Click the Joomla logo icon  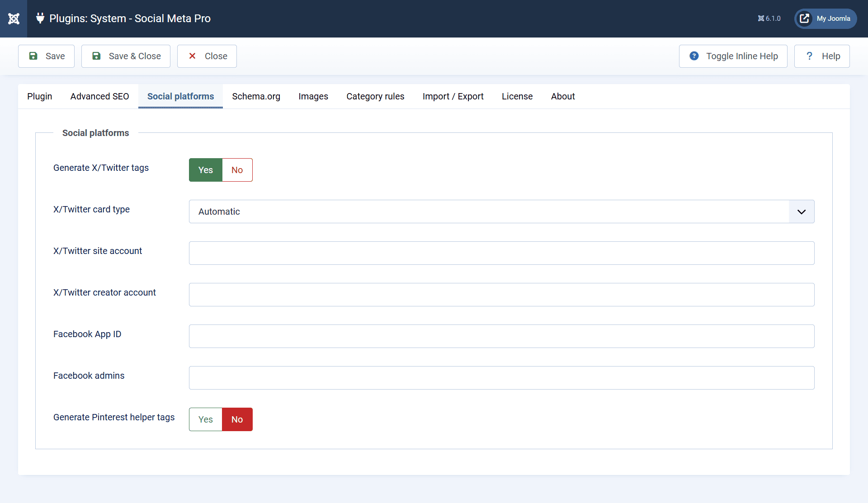(14, 19)
